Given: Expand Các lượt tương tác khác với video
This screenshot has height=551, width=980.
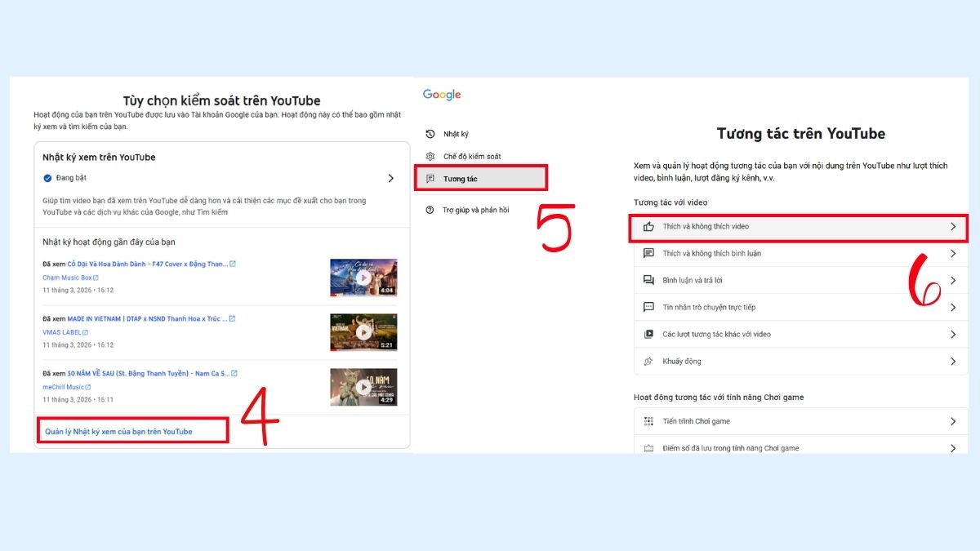Looking at the screenshot, I should point(952,333).
